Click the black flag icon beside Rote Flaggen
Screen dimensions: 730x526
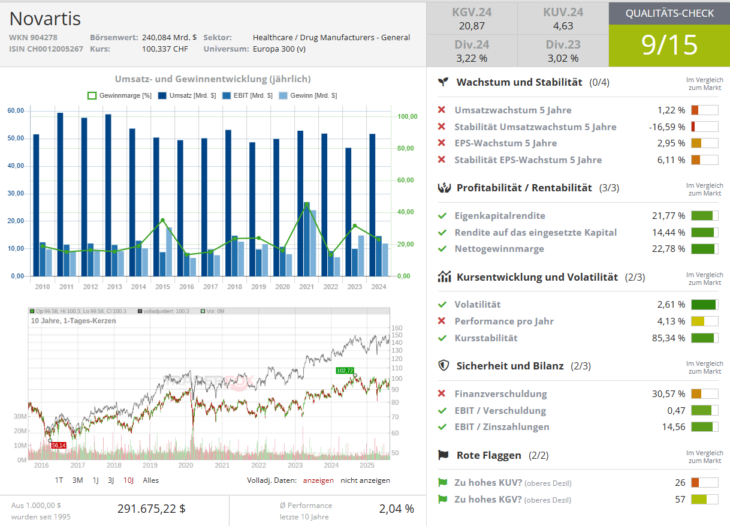[x=443, y=455]
